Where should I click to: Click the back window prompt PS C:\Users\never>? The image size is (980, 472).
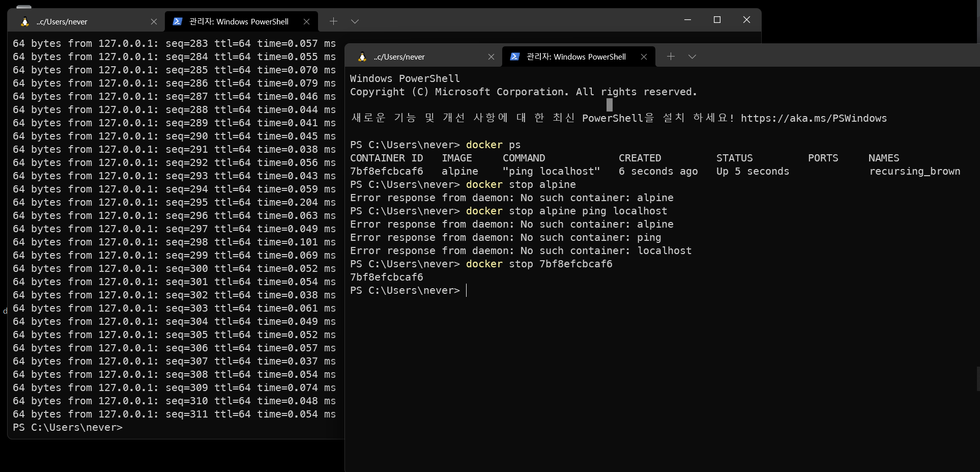(68, 427)
